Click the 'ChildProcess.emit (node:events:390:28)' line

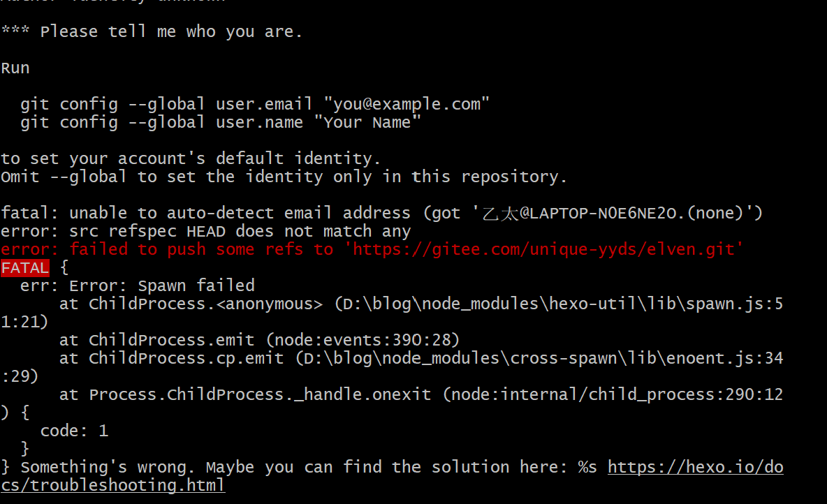[x=260, y=340]
